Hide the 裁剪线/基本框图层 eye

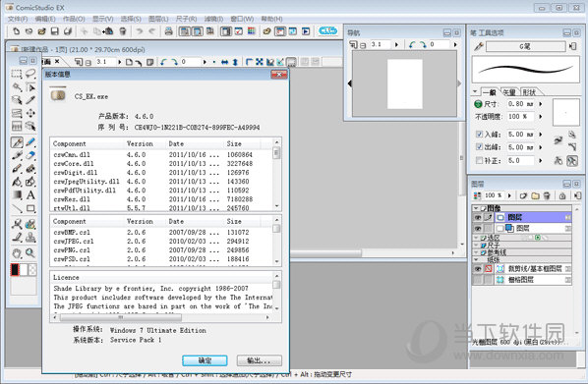(x=477, y=269)
